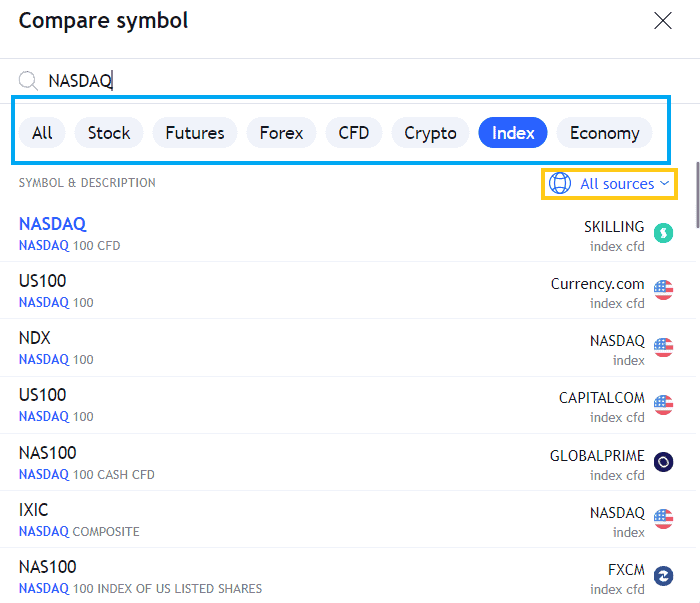The width and height of the screenshot is (700, 603).
Task: Select the Futures filter chip
Action: point(195,133)
